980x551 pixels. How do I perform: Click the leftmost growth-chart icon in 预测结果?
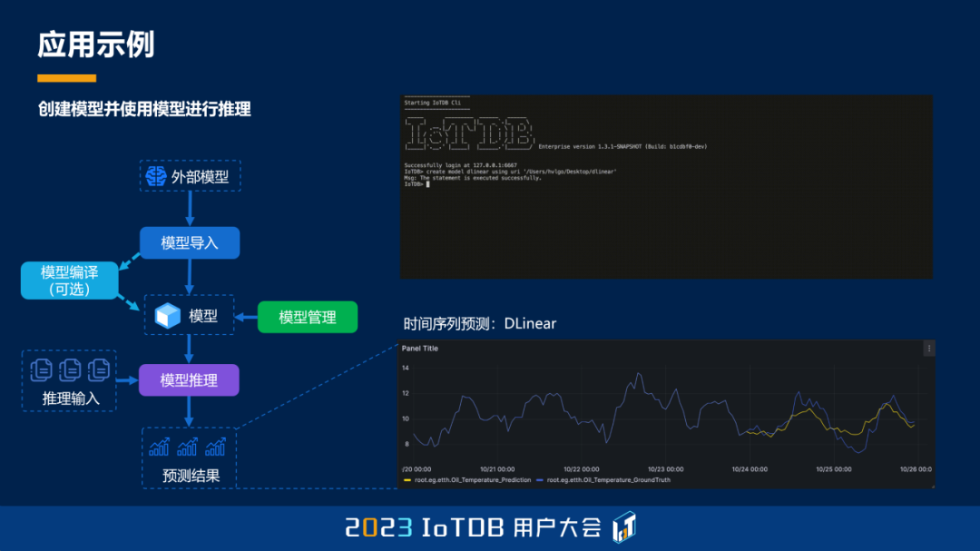(x=157, y=448)
